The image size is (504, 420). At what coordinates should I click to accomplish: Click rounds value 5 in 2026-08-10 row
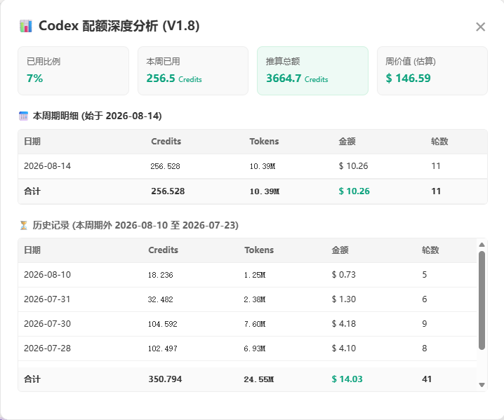tap(424, 275)
